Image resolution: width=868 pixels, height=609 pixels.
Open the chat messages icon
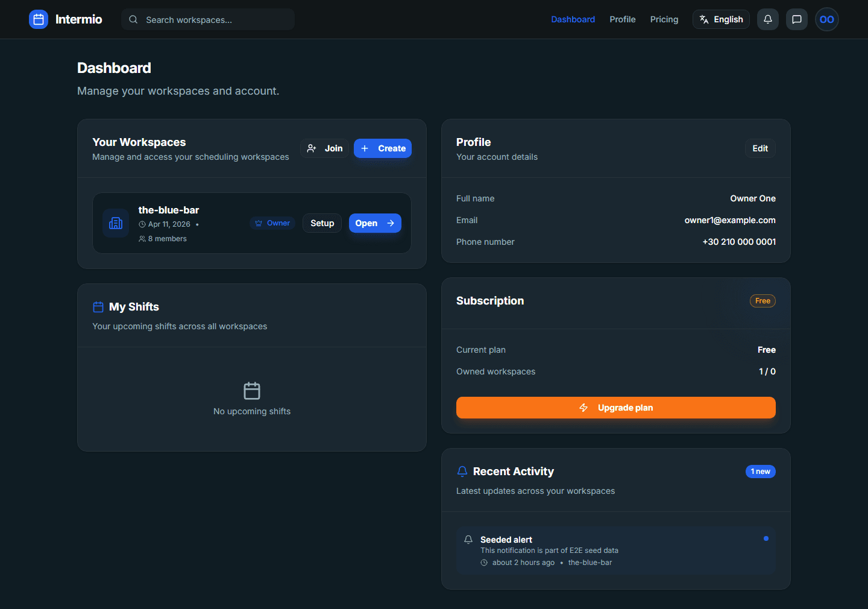[797, 19]
